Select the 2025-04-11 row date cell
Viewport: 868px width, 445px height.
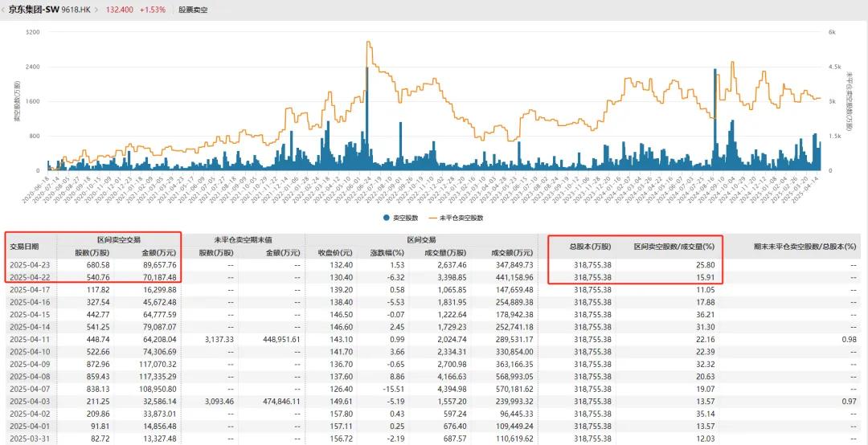31,336
